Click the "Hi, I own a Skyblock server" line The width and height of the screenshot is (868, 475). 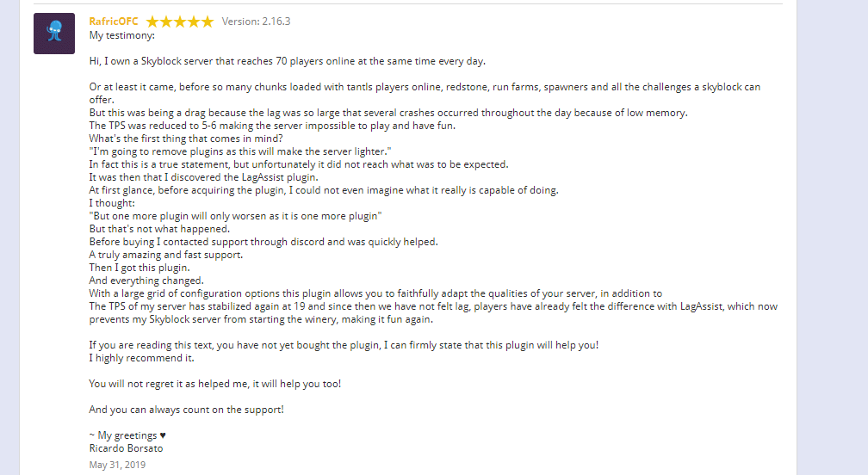(x=287, y=61)
